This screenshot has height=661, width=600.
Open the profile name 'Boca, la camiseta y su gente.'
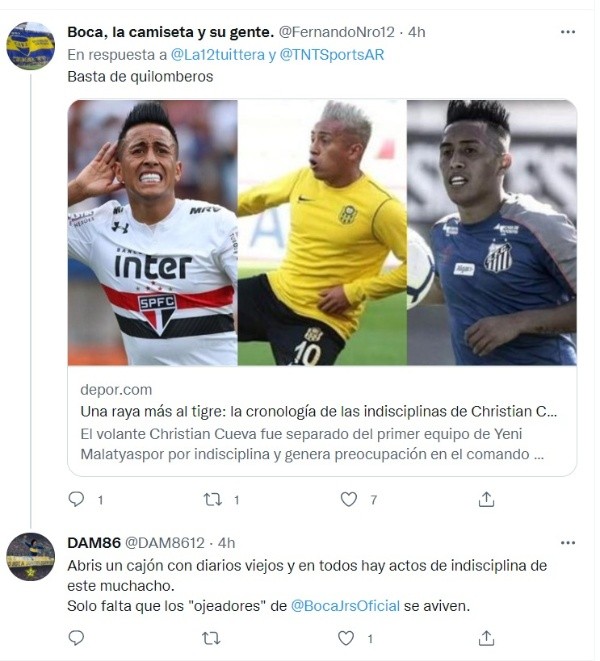[x=171, y=32]
